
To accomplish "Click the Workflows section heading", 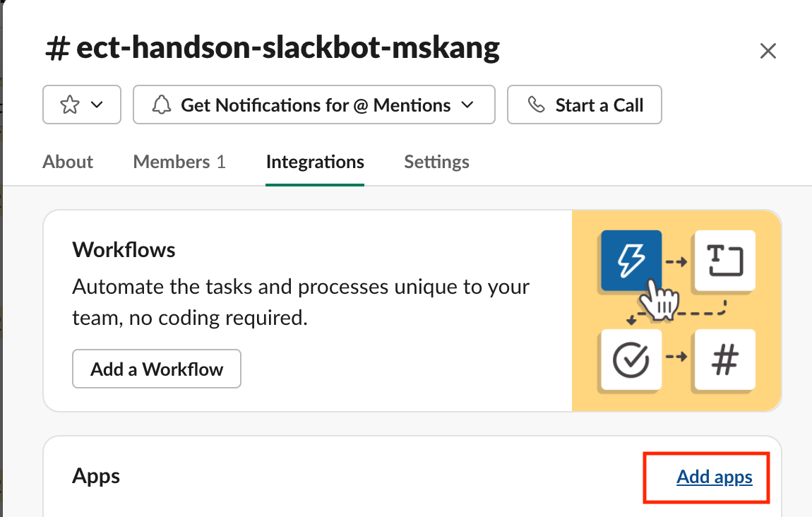I will (124, 250).
